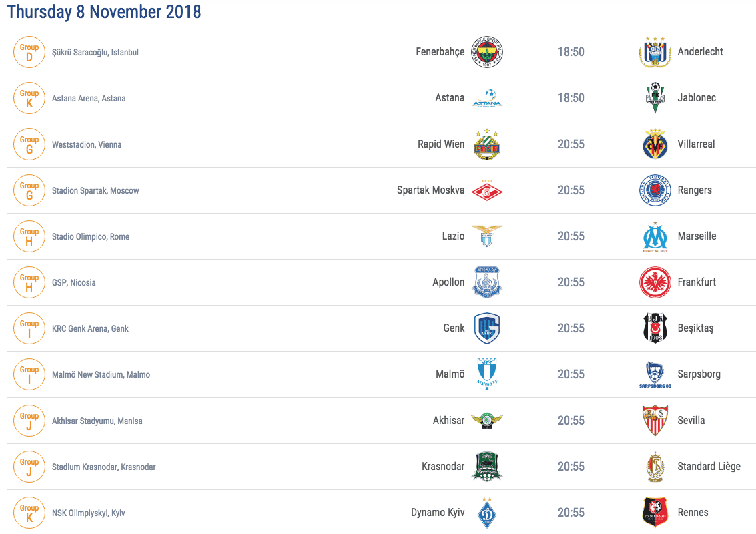Viewport: 756px width, 534px height.
Task: Open the Standard Liège team name link
Action: 709,467
